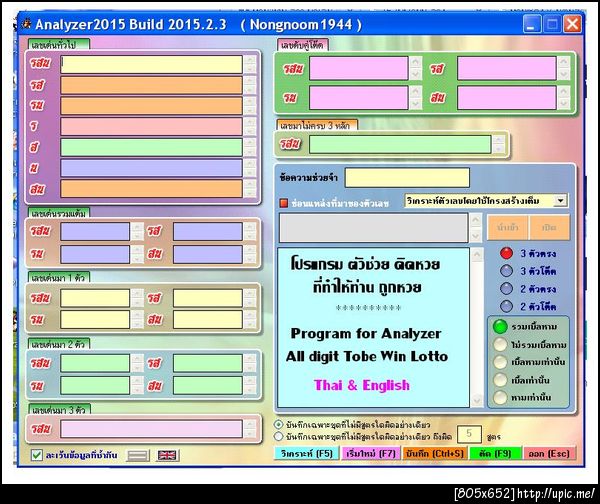
Task: Click the รส field in เลขเด่นมา 1 ตัว
Action: 208,298
